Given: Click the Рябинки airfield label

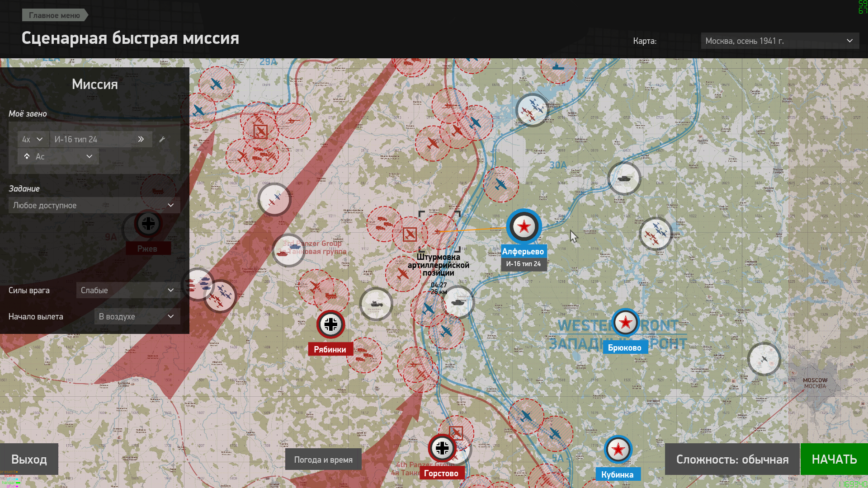Looking at the screenshot, I should coord(330,349).
